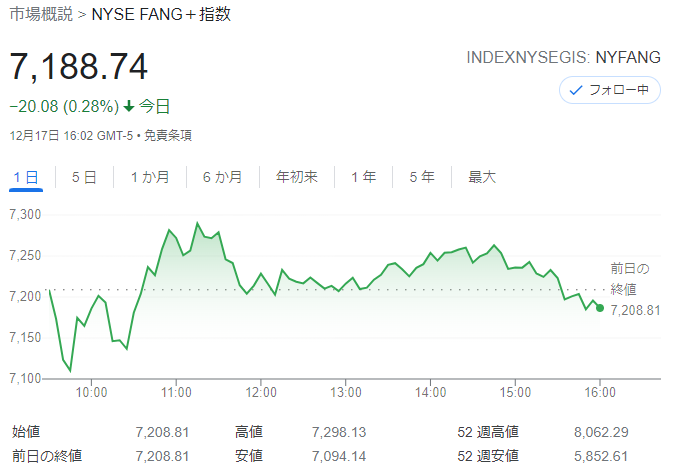
Task: Click the 11:00 time axis label
Action: (x=176, y=392)
